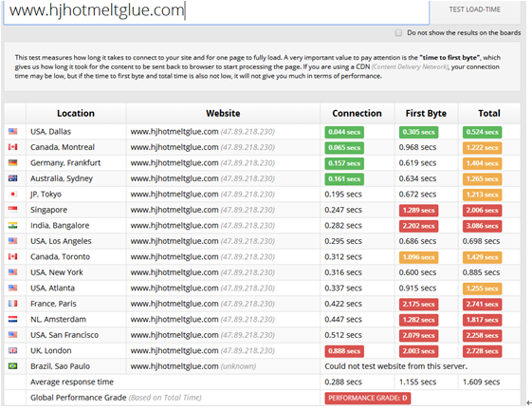Screen dimensions: 532x410
Task: Click the 1.289 secs first byte badge for Singapore
Action: 418,211
